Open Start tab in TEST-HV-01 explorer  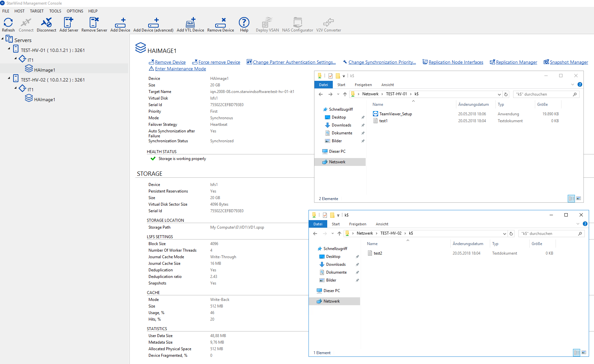point(341,85)
